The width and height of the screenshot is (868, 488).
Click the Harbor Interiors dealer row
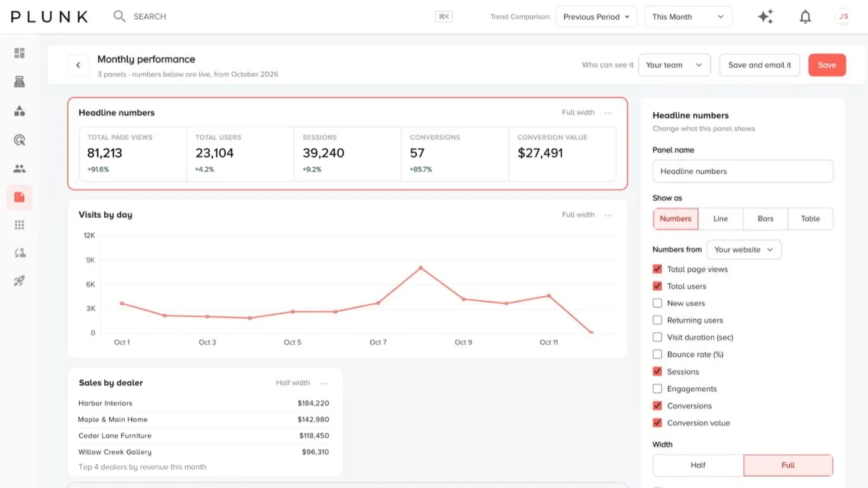204,403
